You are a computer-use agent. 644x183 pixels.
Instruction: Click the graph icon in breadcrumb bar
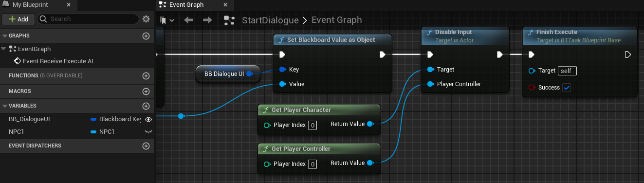click(229, 20)
